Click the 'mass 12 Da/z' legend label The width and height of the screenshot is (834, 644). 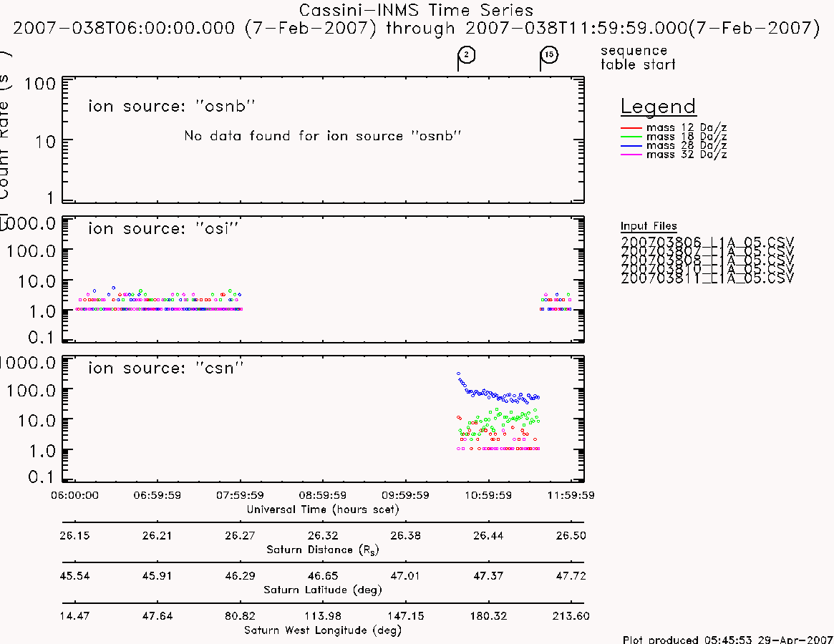click(x=686, y=127)
